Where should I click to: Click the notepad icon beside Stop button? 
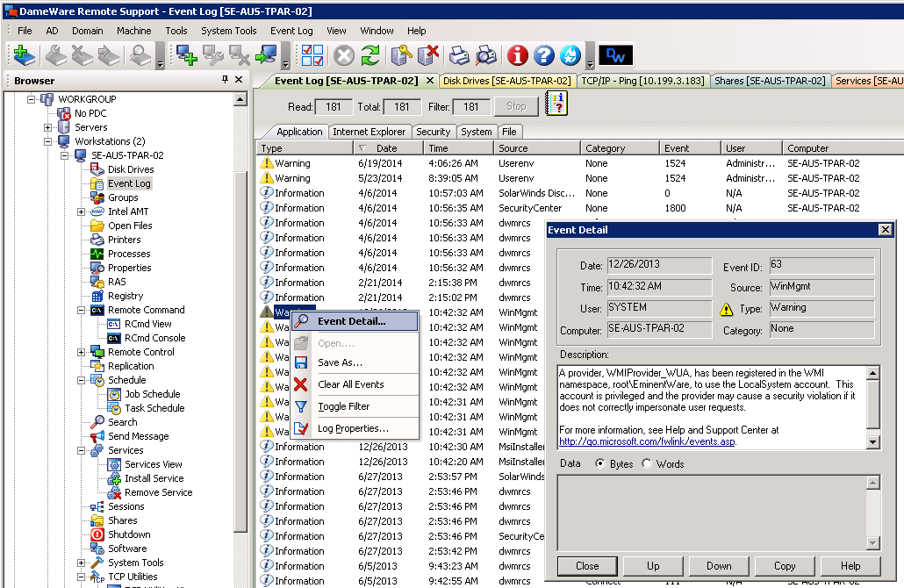[556, 104]
